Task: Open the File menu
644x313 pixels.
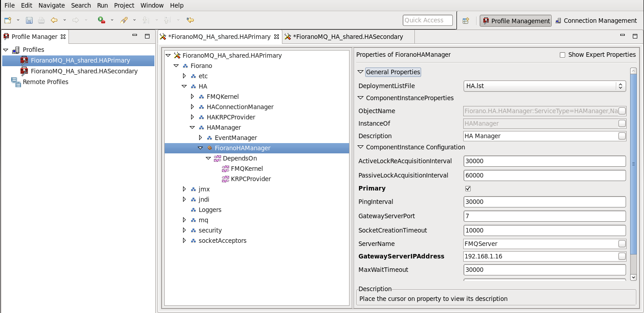Action: [9, 5]
